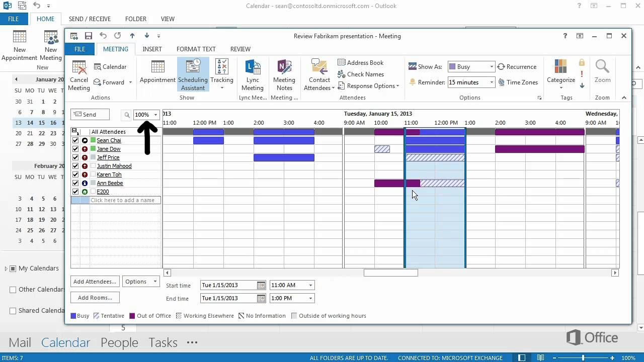Click the Zoom magnifier in ribbon
The image size is (644, 362).
[x=602, y=67]
